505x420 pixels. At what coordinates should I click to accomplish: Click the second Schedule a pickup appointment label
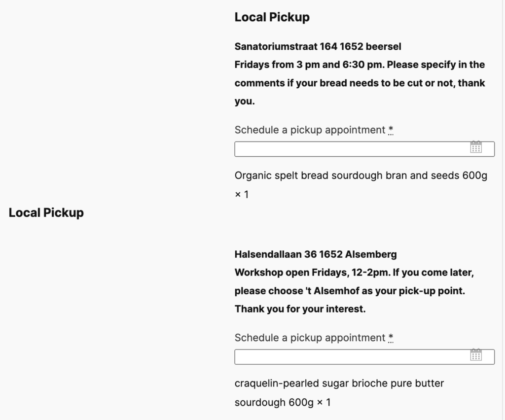(x=310, y=338)
